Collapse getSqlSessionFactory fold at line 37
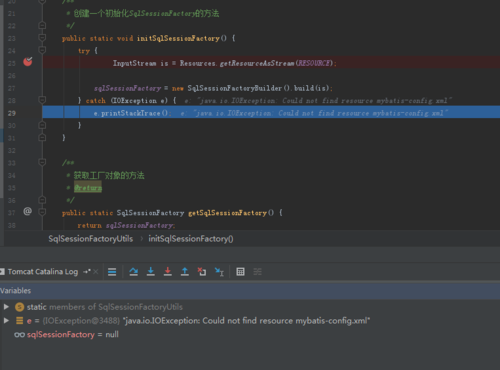This screenshot has width=500, height=370. point(42,212)
